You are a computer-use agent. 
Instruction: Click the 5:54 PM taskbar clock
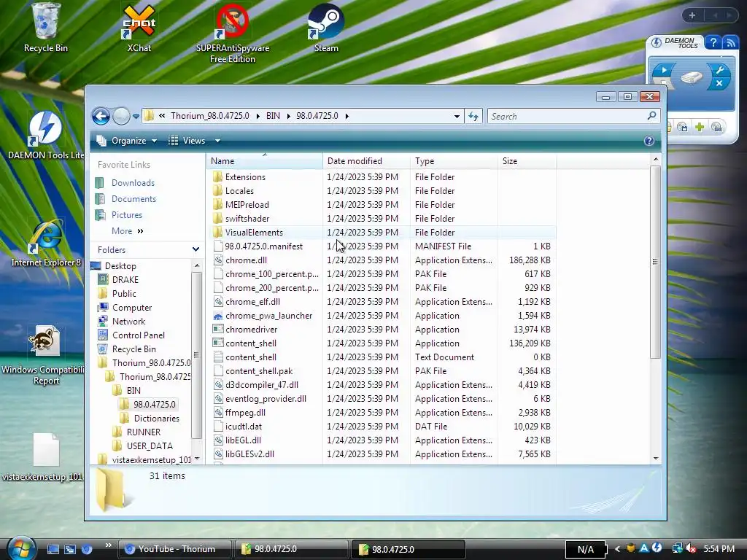tap(719, 549)
